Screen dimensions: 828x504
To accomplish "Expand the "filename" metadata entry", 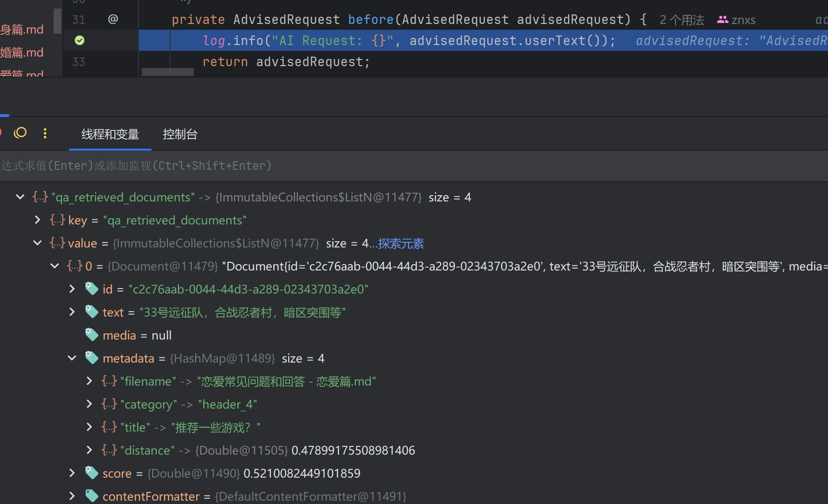I will pos(89,381).
